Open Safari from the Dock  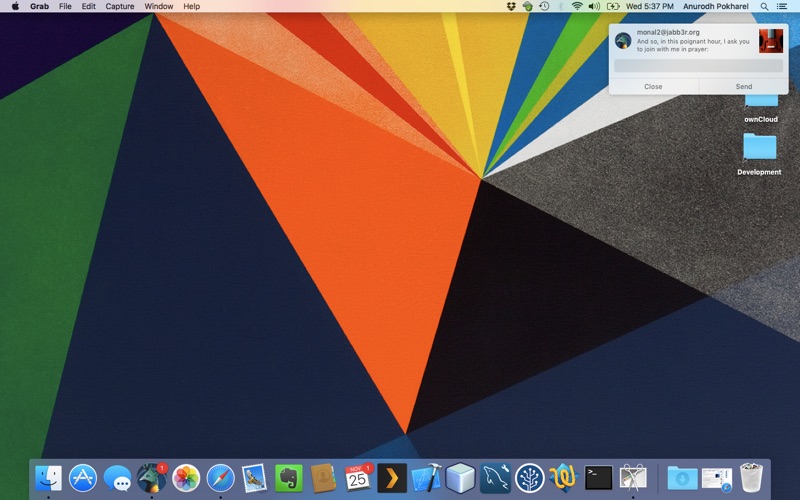220,478
